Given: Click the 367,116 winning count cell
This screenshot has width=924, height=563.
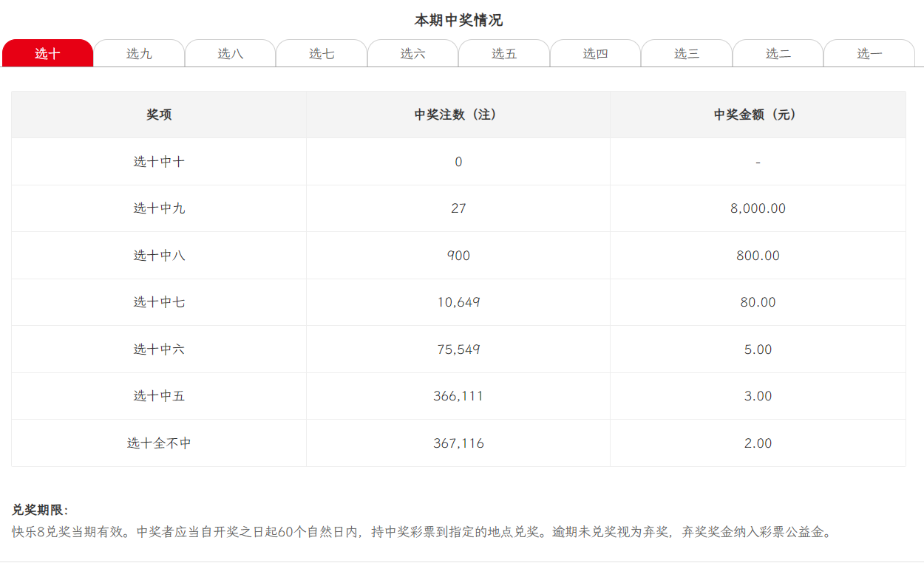Looking at the screenshot, I should click(458, 443).
